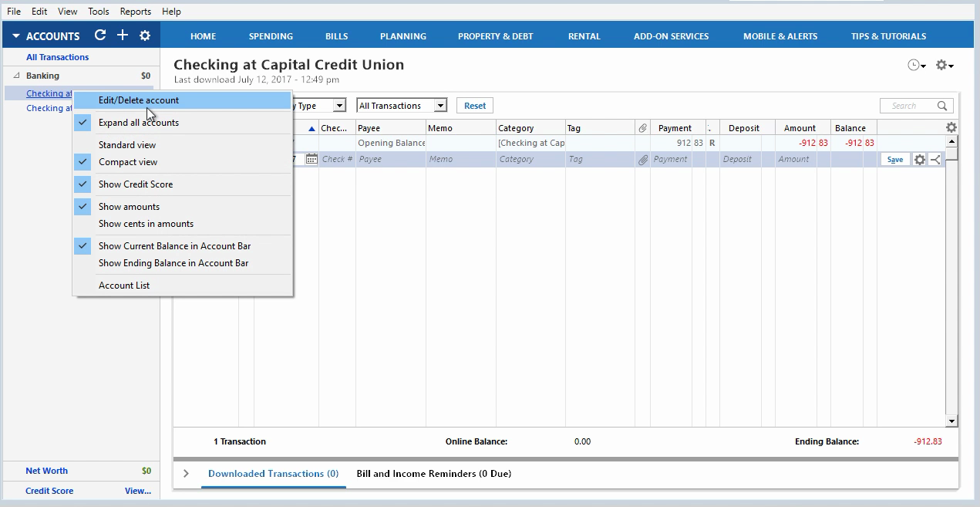The image size is (980, 507).
Task: Toggle Expand all accounts option
Action: (x=183, y=122)
